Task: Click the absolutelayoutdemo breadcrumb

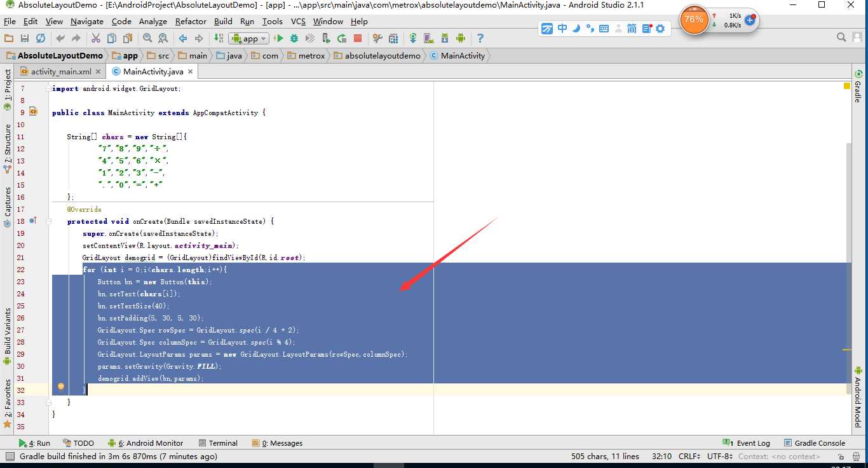Action: pos(377,55)
